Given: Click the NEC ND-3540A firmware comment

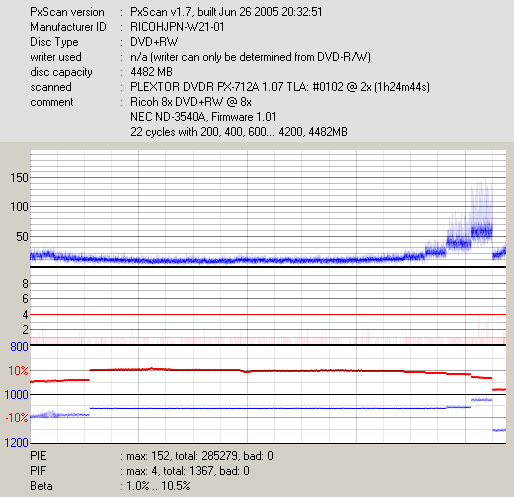Looking at the screenshot, I should (x=203, y=117).
